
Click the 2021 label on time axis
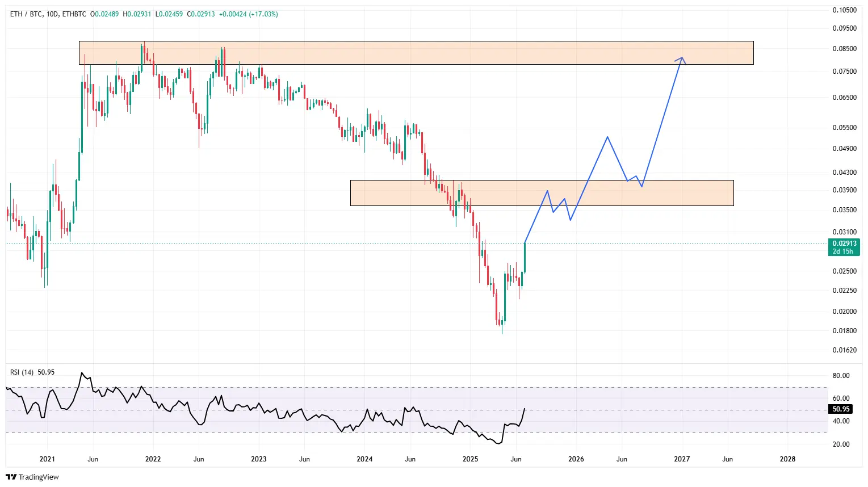tap(47, 459)
